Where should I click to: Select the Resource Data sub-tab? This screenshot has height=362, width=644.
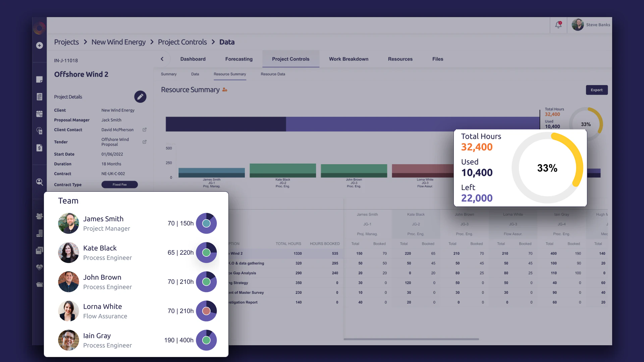click(273, 74)
